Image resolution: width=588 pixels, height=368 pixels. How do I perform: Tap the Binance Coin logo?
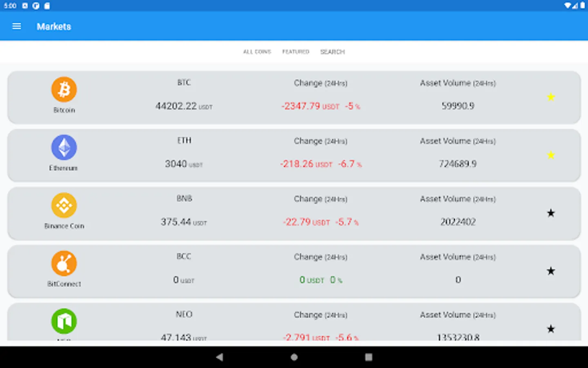(x=64, y=206)
